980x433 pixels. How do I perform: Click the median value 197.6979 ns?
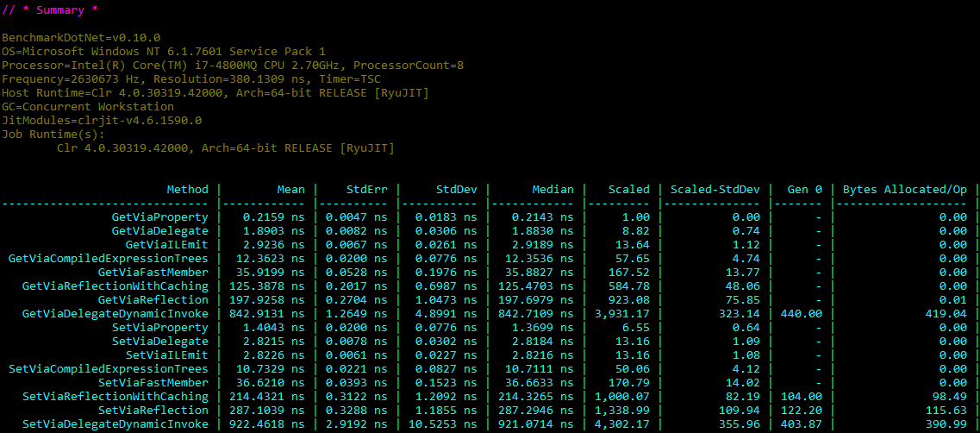[536, 299]
